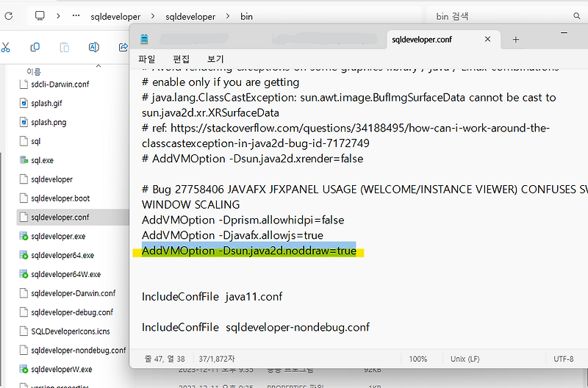Select splash.gif file
The image size is (588, 388).
click(x=46, y=103)
